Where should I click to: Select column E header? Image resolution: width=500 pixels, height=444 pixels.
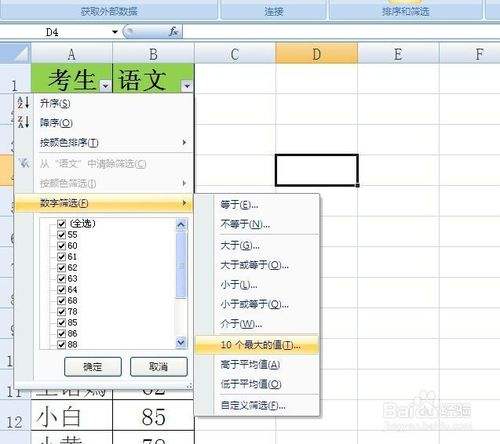pyautogui.click(x=398, y=53)
